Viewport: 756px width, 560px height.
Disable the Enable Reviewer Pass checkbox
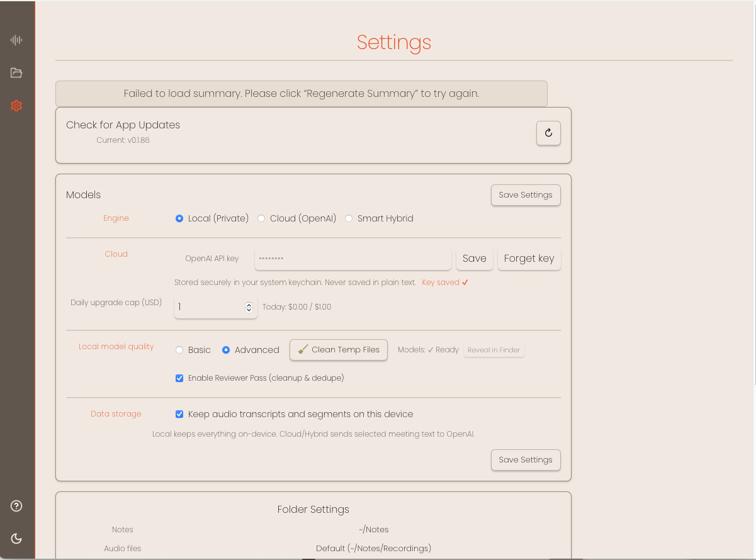point(179,378)
